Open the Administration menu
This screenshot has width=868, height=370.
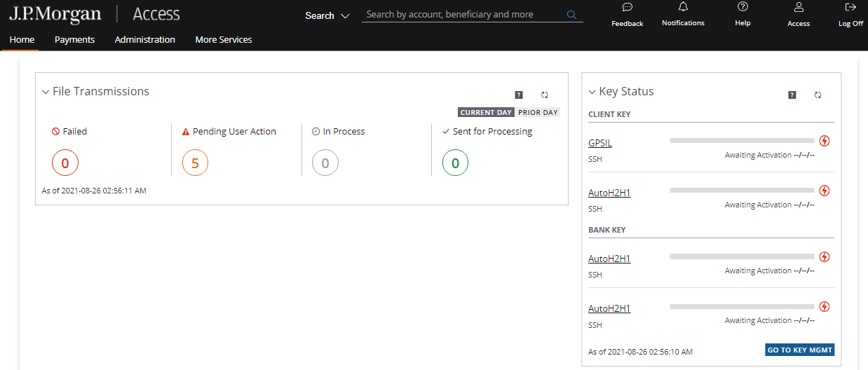pos(144,40)
